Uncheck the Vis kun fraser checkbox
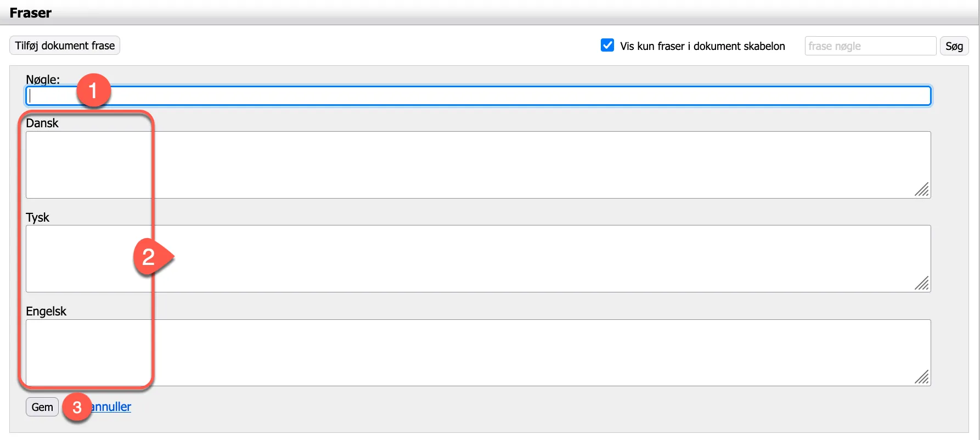The image size is (980, 440). point(607,46)
